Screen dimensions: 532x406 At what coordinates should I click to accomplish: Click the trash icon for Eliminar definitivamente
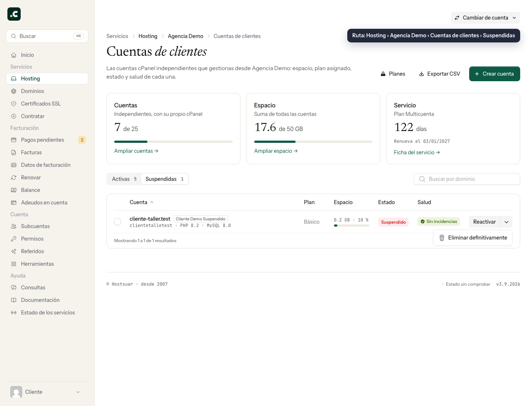441,238
